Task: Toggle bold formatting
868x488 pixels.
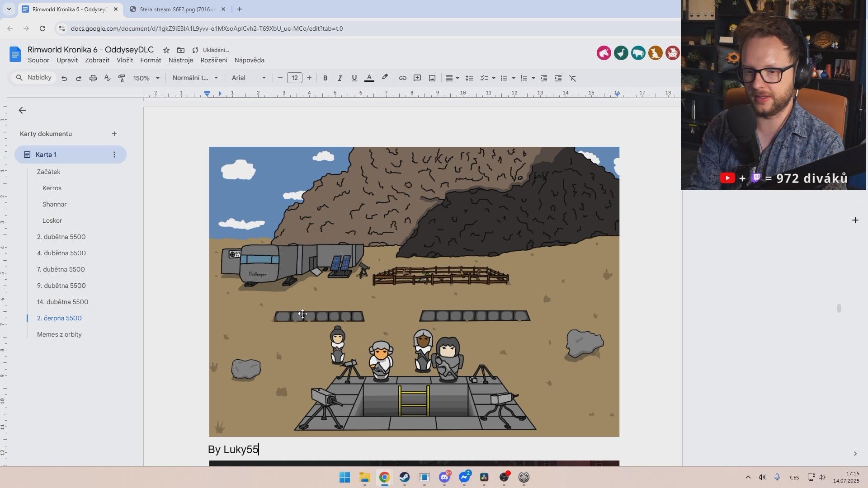Action: pyautogui.click(x=325, y=78)
